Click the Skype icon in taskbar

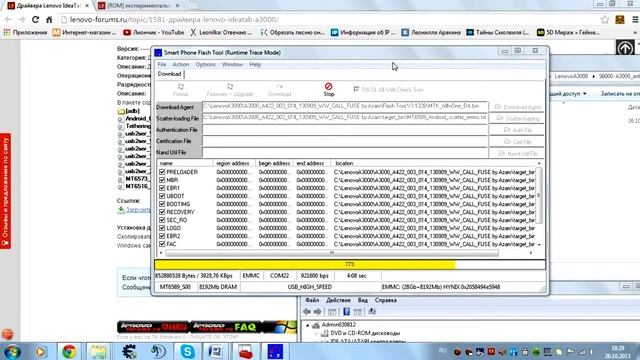187,351
